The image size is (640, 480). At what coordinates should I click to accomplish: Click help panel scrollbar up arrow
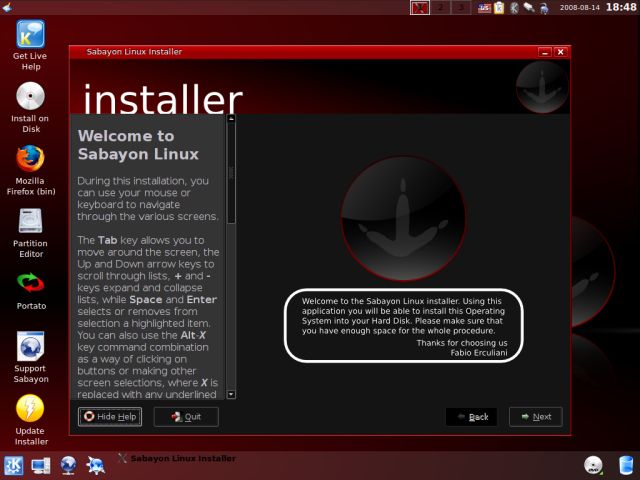coord(231,119)
